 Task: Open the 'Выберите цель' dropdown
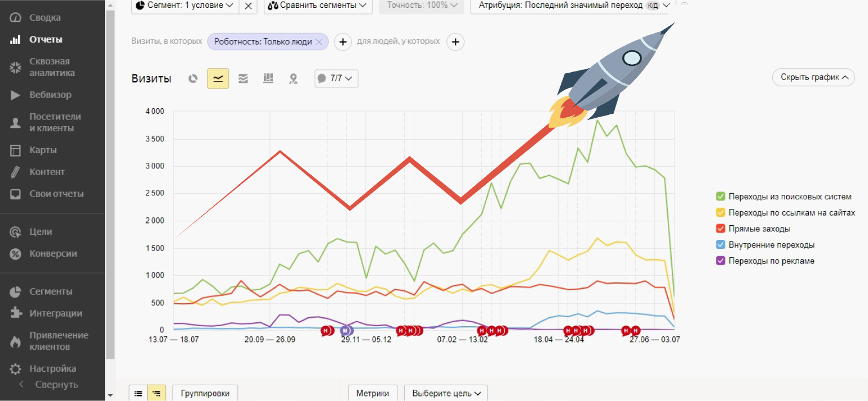tap(446, 393)
